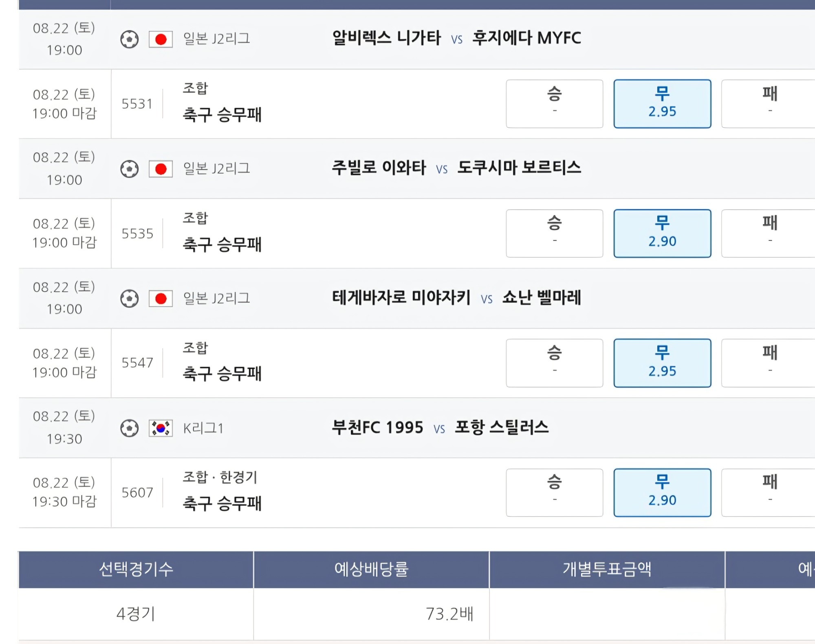Click the 개별투표금액 input cell
Screen dimensions: 815x644
[x=607, y=613]
